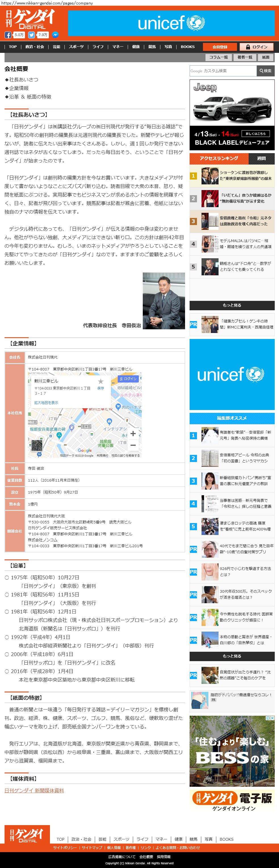Click the top unicef banner ad
Viewport: 279px width, 868px height.
171,23
